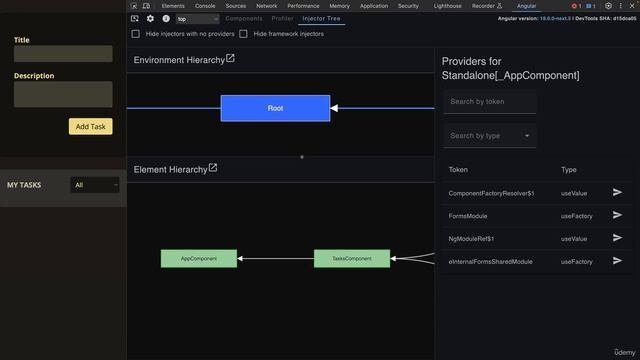This screenshot has height=360, width=640.
Task: Open the Application tab
Action: coord(374,6)
